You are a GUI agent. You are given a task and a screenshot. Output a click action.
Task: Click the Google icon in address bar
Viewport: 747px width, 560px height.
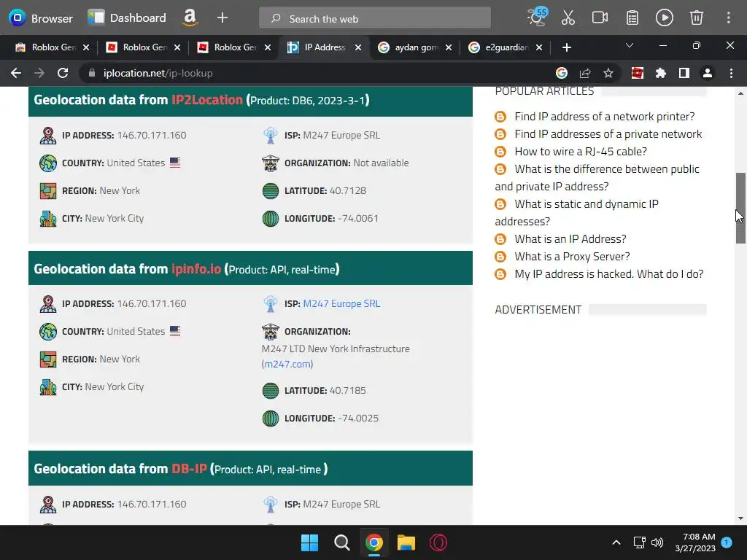pos(562,73)
